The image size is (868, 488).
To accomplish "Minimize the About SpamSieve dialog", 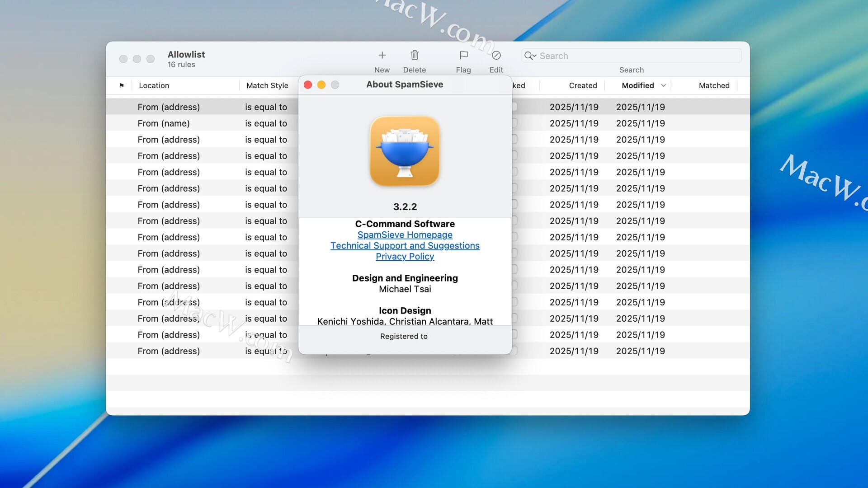I will pos(321,85).
